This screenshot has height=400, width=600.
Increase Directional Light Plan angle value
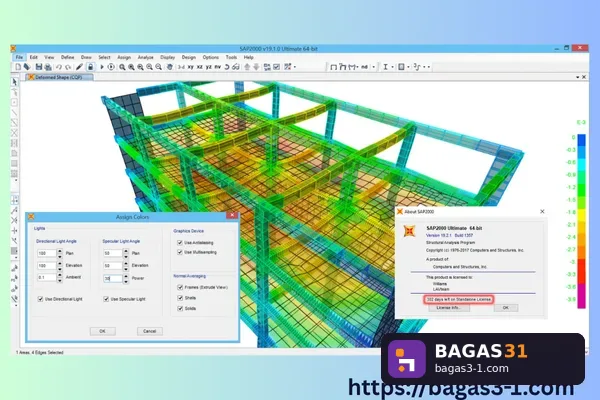coord(60,251)
